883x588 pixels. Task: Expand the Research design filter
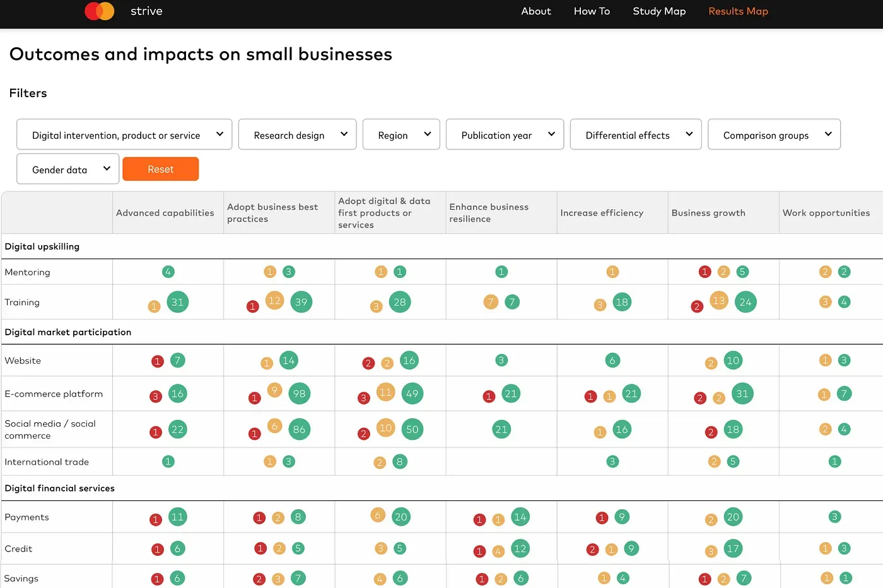(x=297, y=135)
